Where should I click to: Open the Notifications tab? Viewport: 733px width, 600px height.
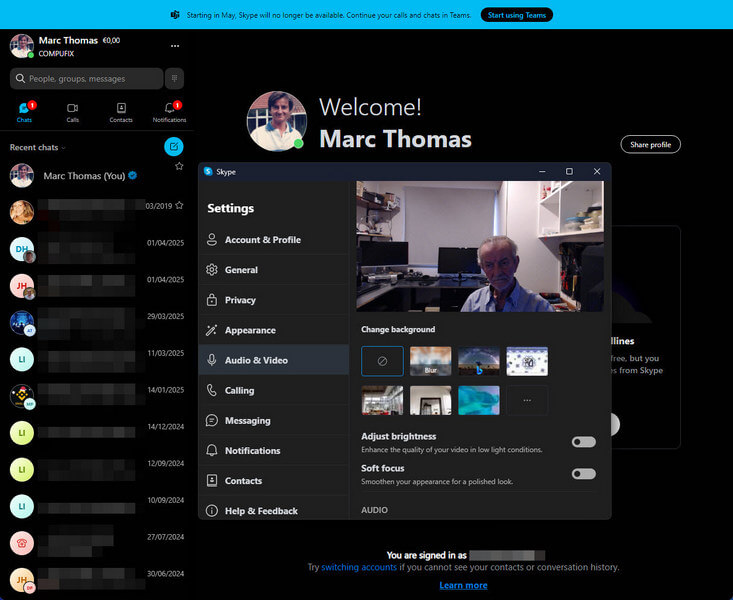pyautogui.click(x=169, y=113)
